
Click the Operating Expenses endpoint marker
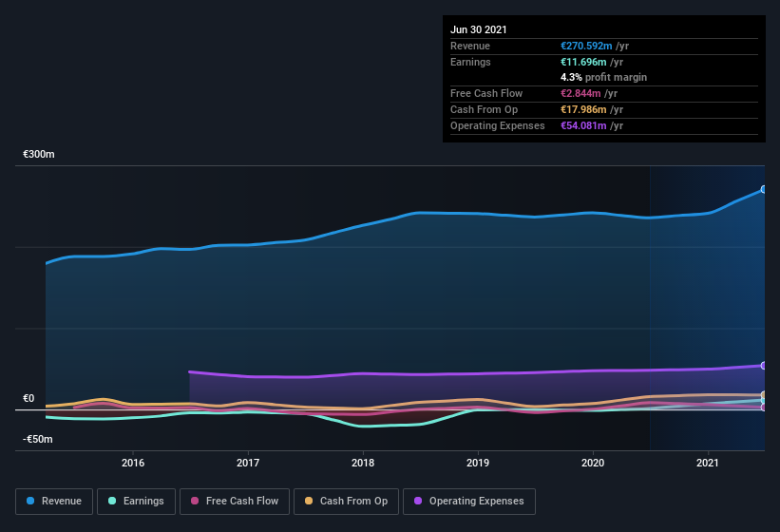[x=764, y=366]
